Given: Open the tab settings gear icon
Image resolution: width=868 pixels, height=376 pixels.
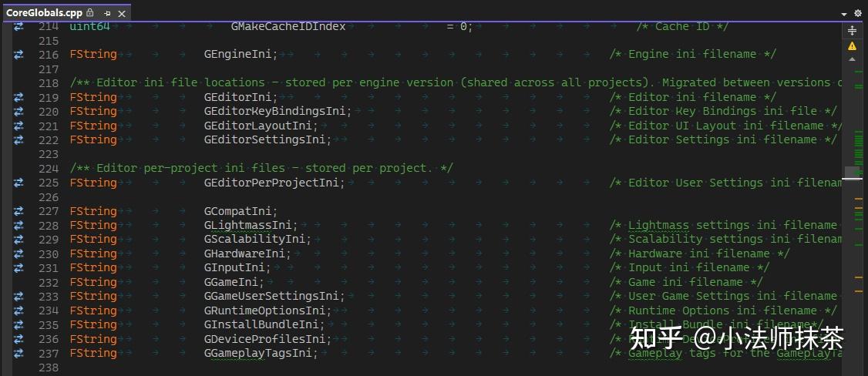Looking at the screenshot, I should click(x=858, y=13).
